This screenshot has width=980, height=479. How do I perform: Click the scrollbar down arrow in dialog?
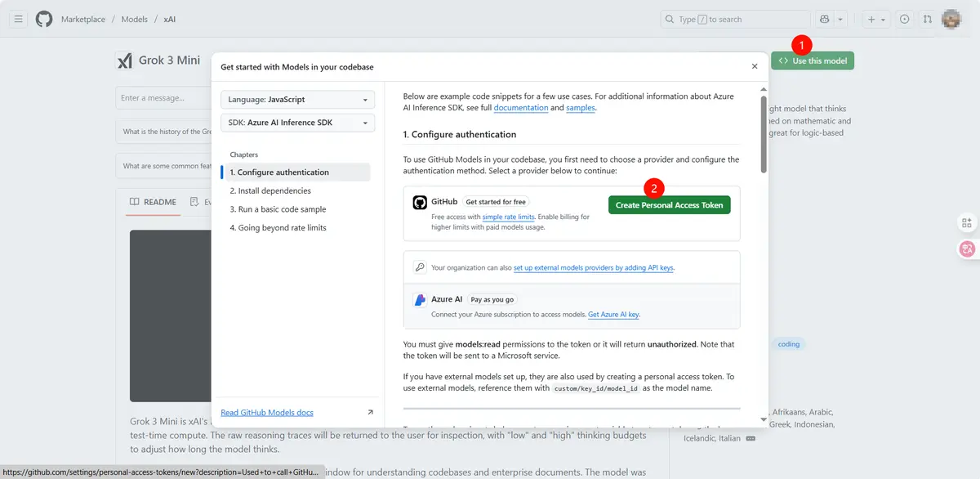pos(764,419)
